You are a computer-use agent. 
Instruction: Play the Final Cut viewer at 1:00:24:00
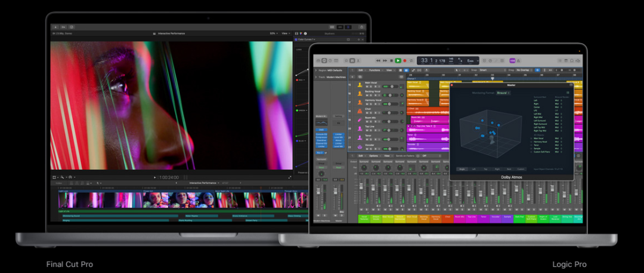click(154, 177)
